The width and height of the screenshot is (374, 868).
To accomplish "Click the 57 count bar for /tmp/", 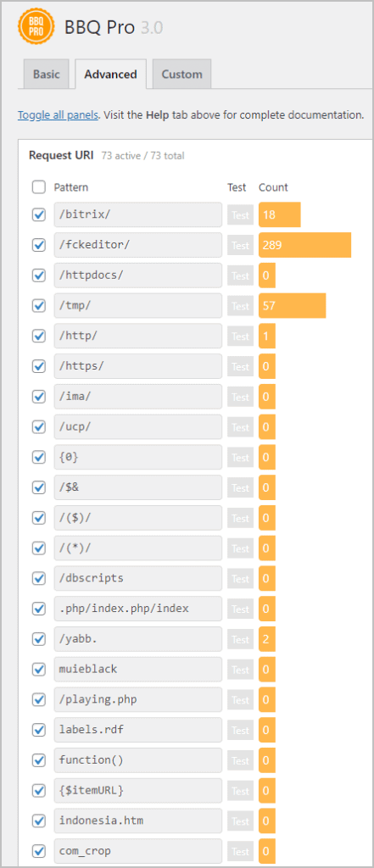I will pos(292,305).
